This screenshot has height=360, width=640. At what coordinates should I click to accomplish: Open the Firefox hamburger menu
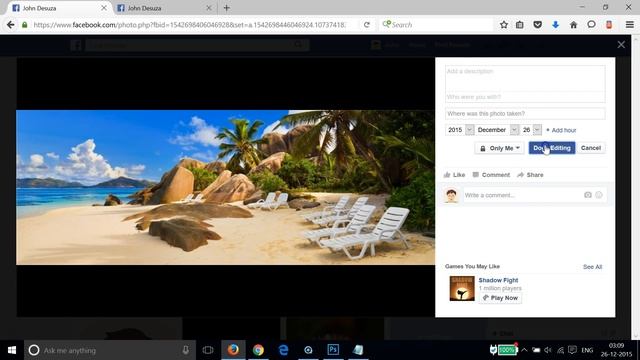tap(630, 25)
